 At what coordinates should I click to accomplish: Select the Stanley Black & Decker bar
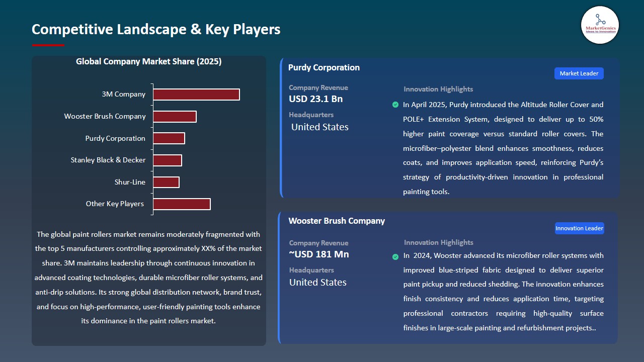168,160
